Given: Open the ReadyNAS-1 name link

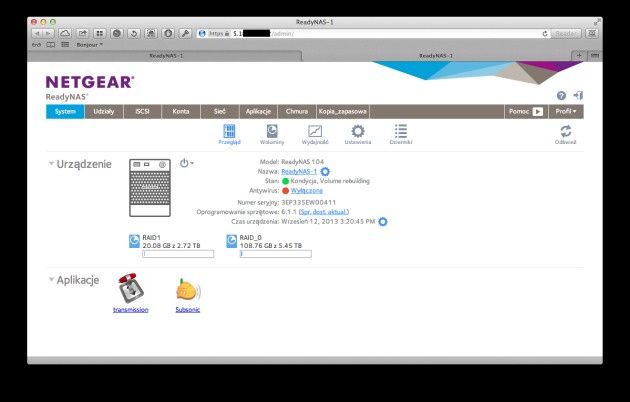Looking at the screenshot, I should [x=299, y=171].
